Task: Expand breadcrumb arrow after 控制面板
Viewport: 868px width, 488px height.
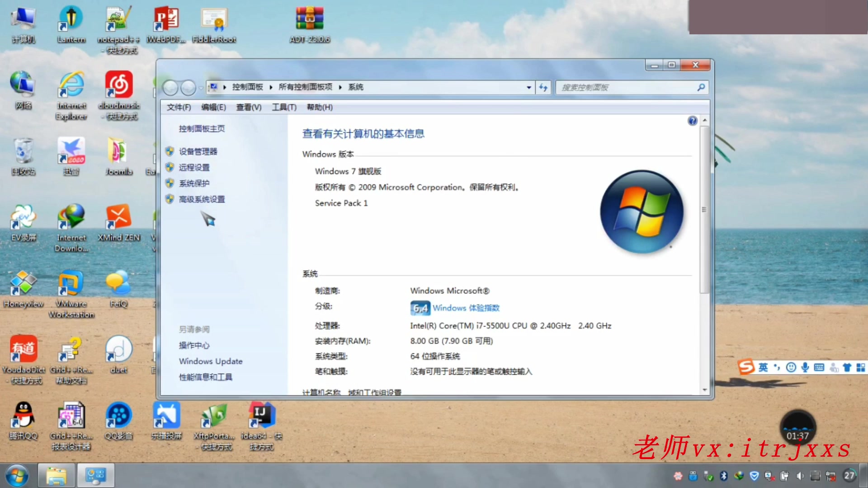Action: click(x=270, y=87)
